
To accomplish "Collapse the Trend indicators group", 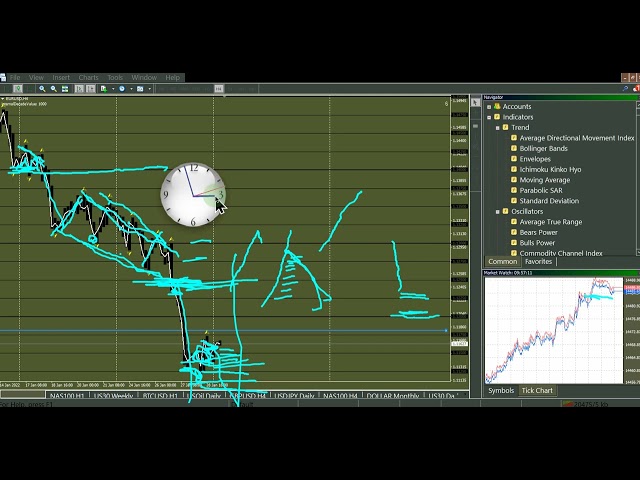I will click(x=497, y=128).
